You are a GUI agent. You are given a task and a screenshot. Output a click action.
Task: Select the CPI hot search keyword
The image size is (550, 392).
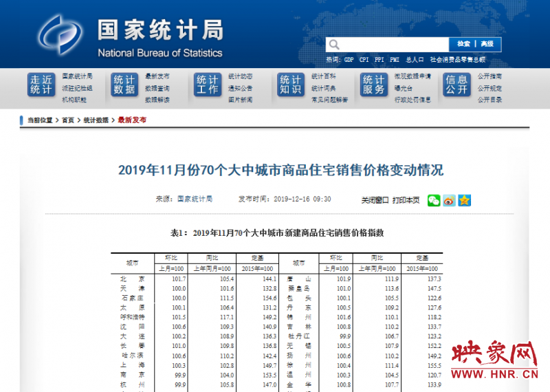pos(364,60)
